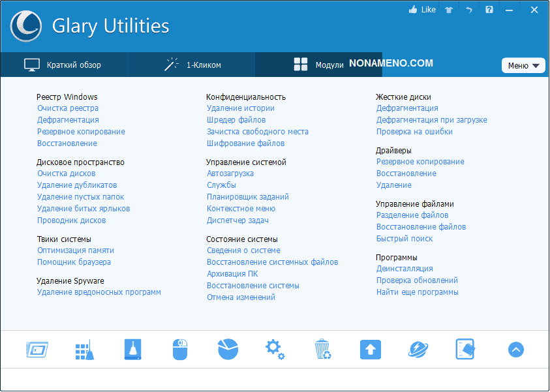
Task: Select the 1-Кликом tab
Action: tap(192, 65)
